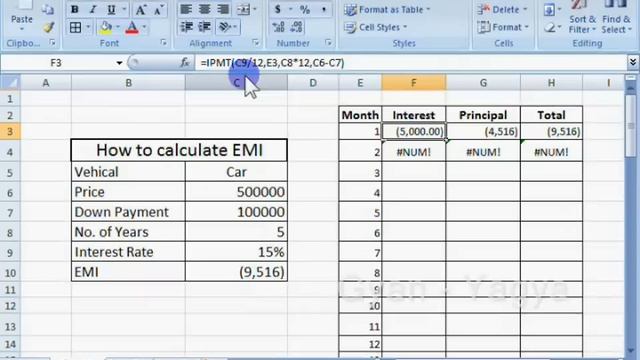This screenshot has height=360, width=640.
Task: Click the Copy icon in Clipboard
Action: click(48, 10)
